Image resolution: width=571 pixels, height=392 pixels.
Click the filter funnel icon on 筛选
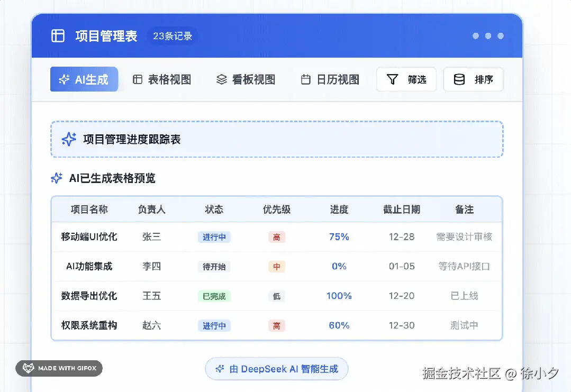click(392, 79)
